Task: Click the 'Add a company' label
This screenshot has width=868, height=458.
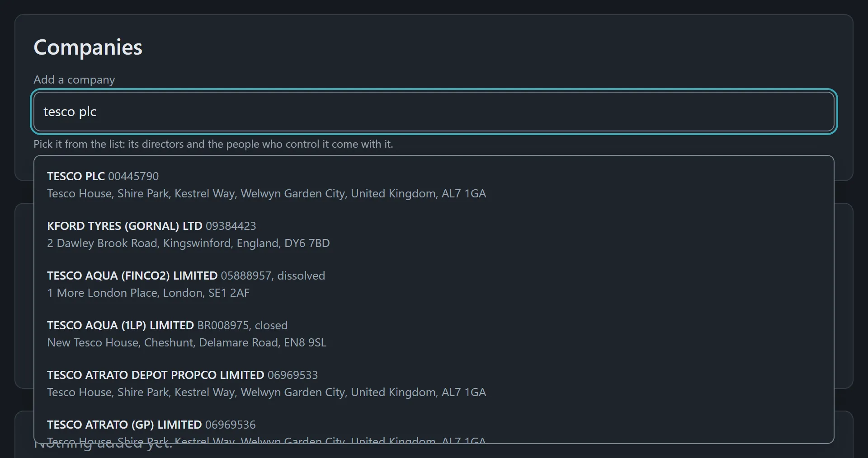Action: click(74, 79)
